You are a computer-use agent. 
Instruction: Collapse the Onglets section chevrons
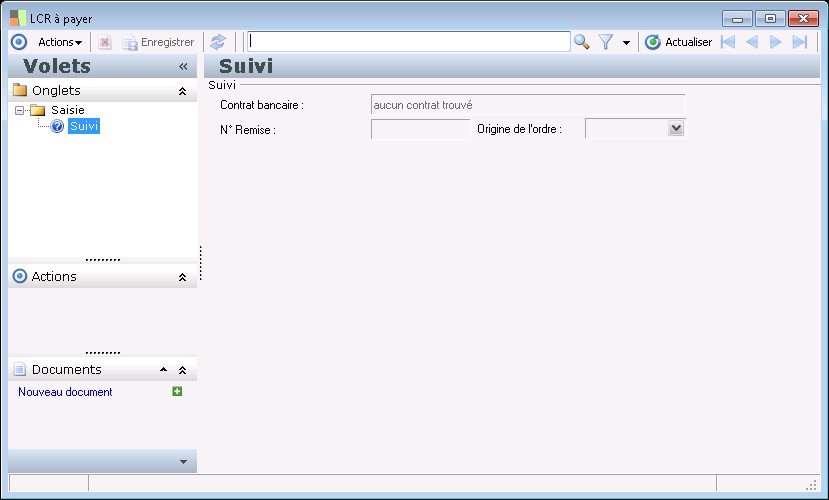(182, 91)
